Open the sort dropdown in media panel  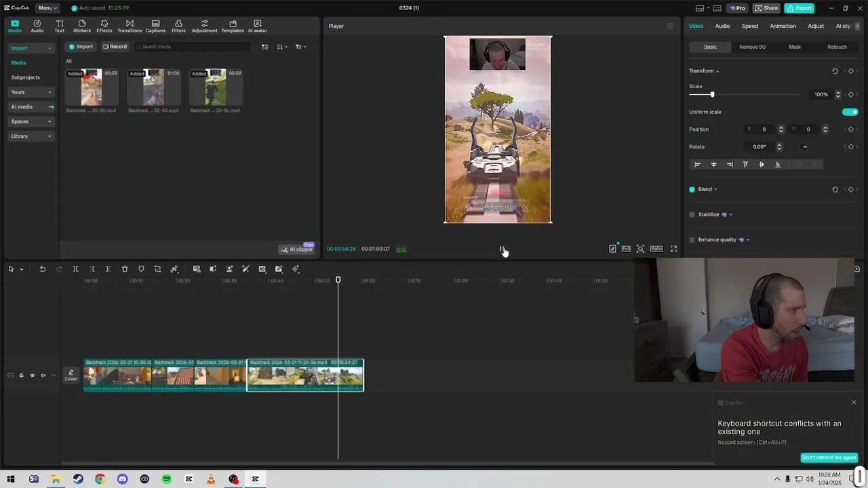click(282, 47)
